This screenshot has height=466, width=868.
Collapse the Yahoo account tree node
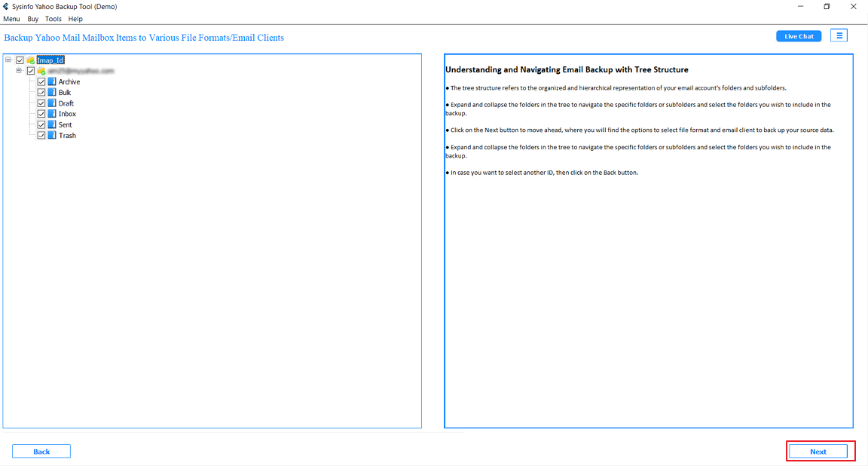[19, 71]
